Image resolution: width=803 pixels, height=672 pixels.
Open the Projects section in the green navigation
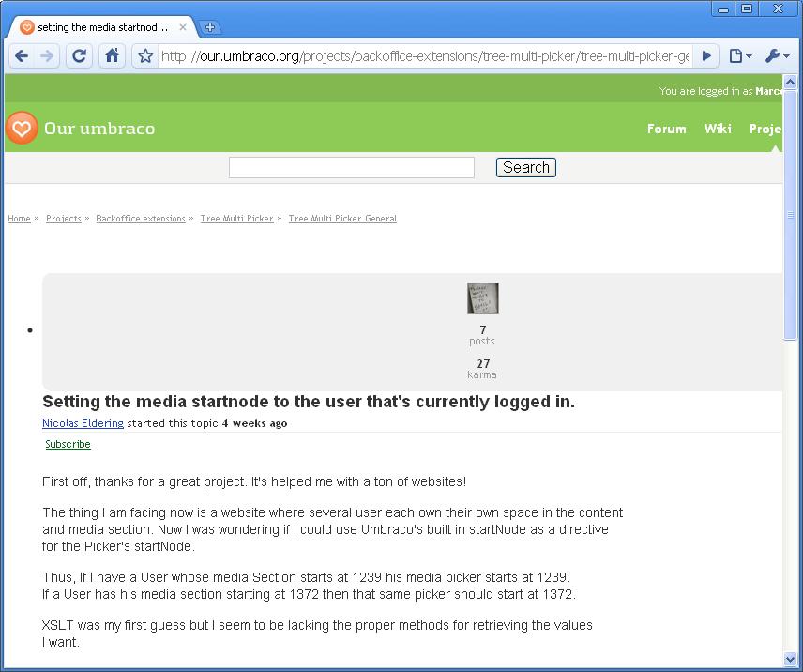765,129
